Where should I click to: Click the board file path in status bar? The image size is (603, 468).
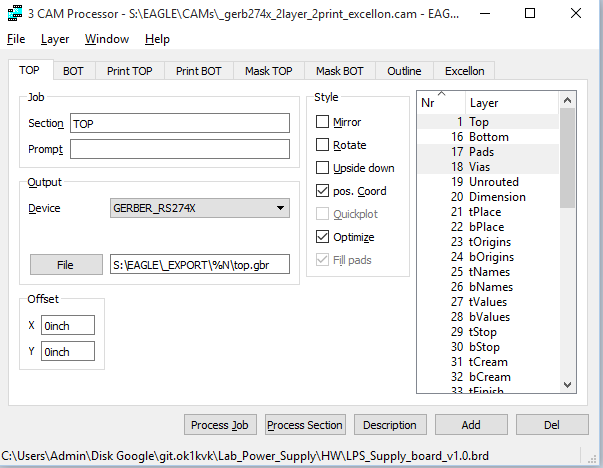point(245,456)
